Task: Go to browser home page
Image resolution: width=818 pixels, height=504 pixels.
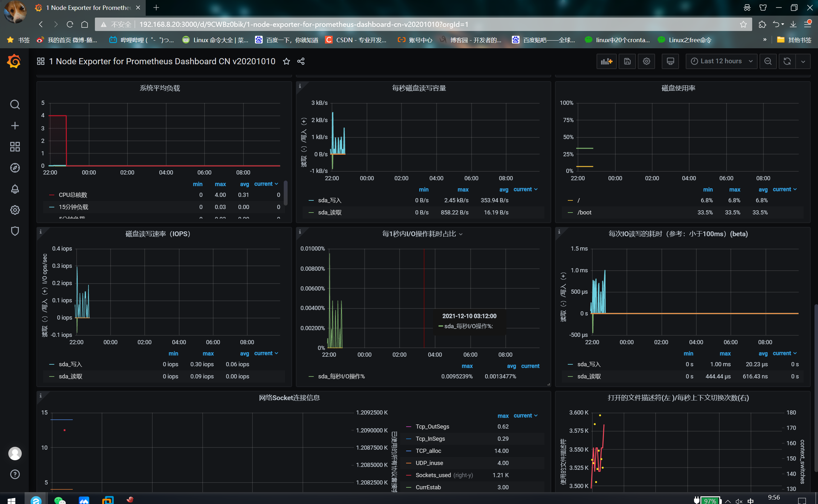Action: (x=85, y=24)
